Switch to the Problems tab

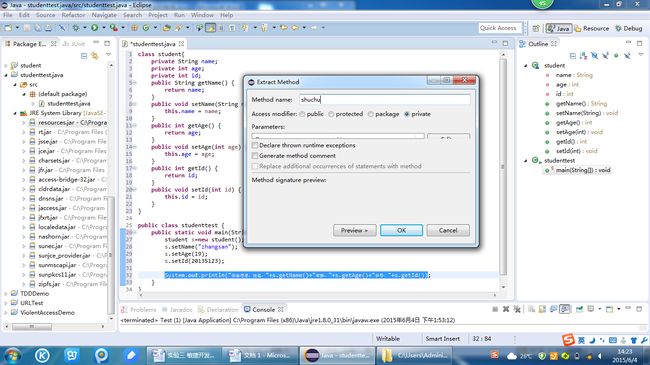click(139, 309)
